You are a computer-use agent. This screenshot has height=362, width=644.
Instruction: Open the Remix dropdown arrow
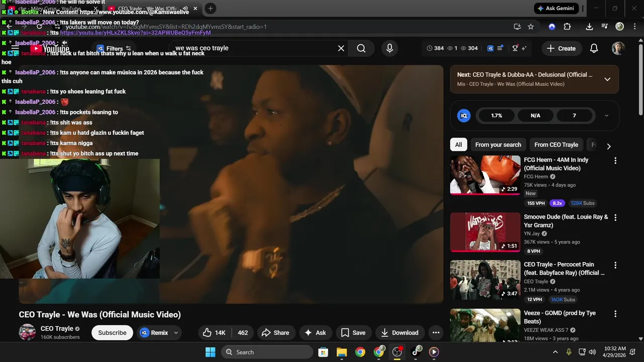pyautogui.click(x=176, y=332)
